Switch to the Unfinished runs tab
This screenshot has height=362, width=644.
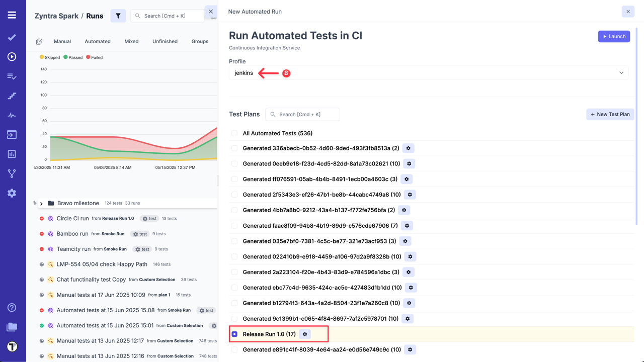pyautogui.click(x=165, y=41)
